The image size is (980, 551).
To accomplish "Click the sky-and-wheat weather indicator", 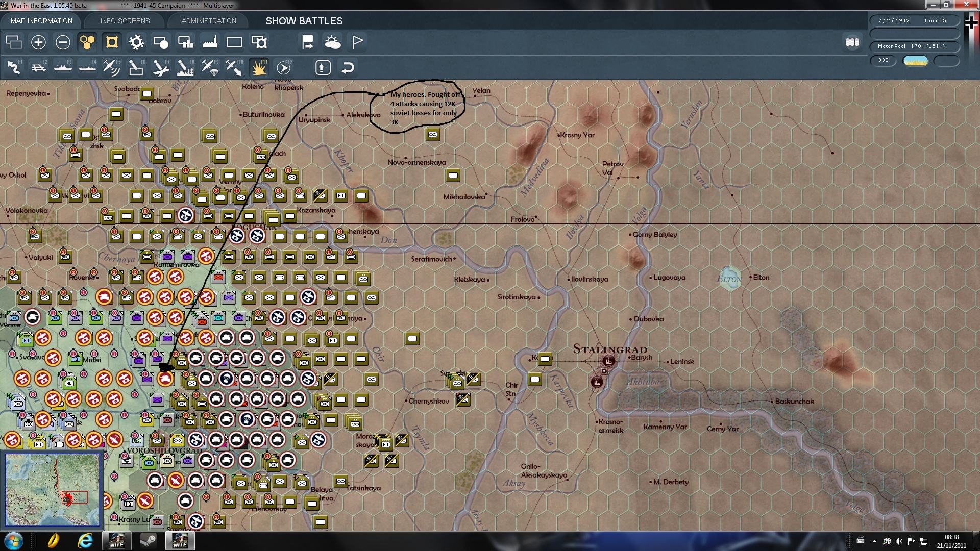I will (916, 61).
